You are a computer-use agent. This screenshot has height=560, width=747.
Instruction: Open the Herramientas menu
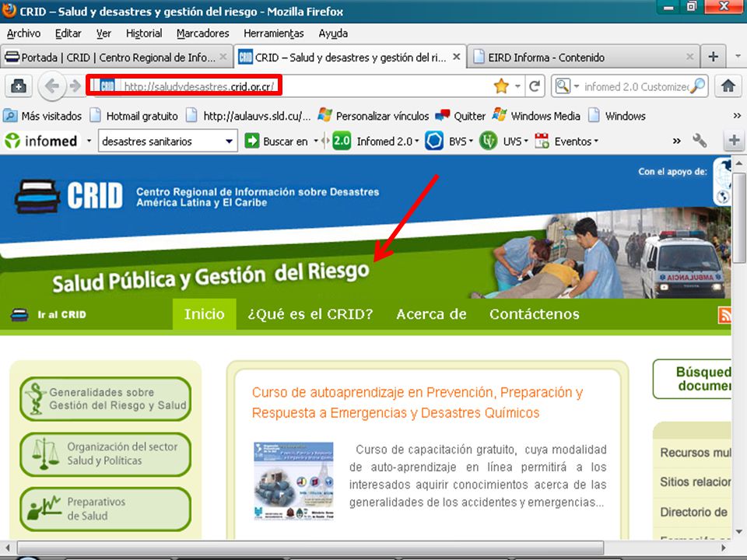(x=273, y=33)
